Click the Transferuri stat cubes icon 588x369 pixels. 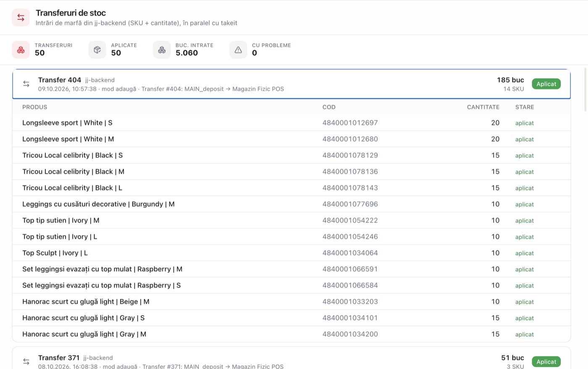pyautogui.click(x=21, y=50)
